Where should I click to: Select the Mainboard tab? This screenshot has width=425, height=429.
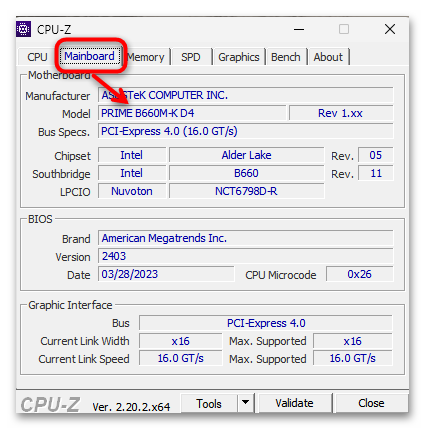coord(89,56)
